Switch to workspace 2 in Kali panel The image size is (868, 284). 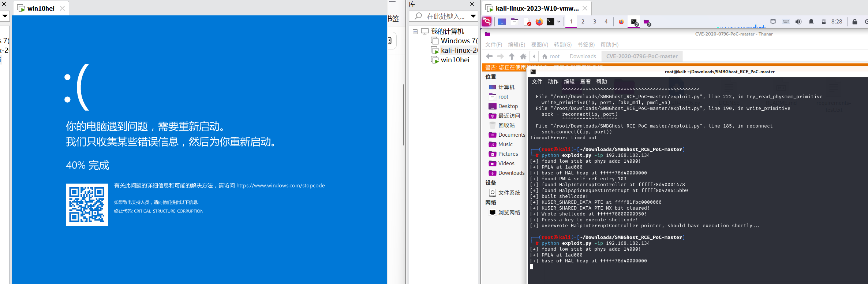coord(583,22)
